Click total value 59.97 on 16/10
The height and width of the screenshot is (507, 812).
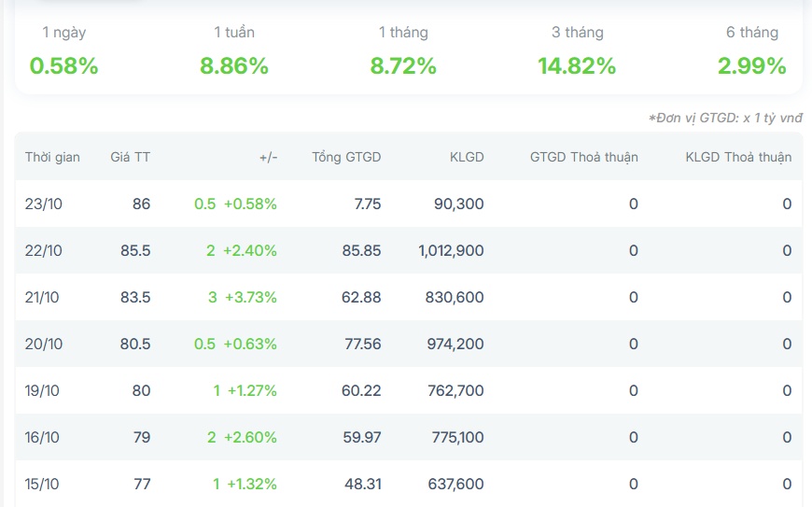pyautogui.click(x=362, y=437)
